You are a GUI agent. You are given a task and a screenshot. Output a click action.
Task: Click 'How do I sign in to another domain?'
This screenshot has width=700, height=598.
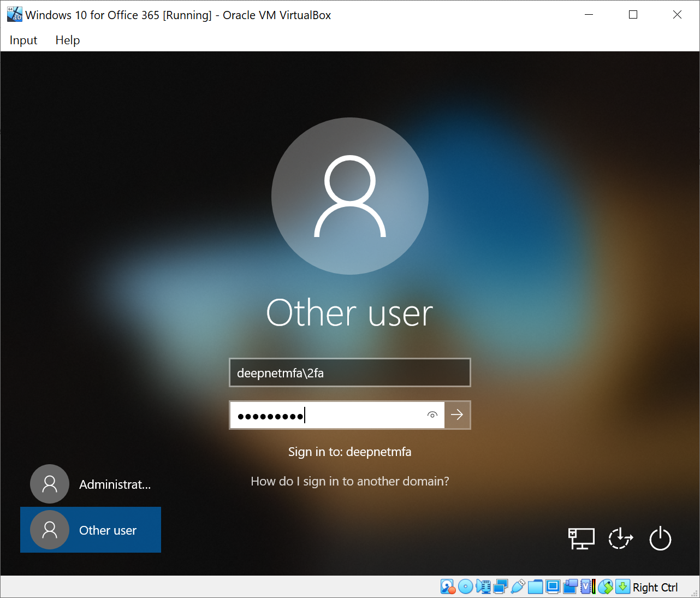pyautogui.click(x=349, y=481)
